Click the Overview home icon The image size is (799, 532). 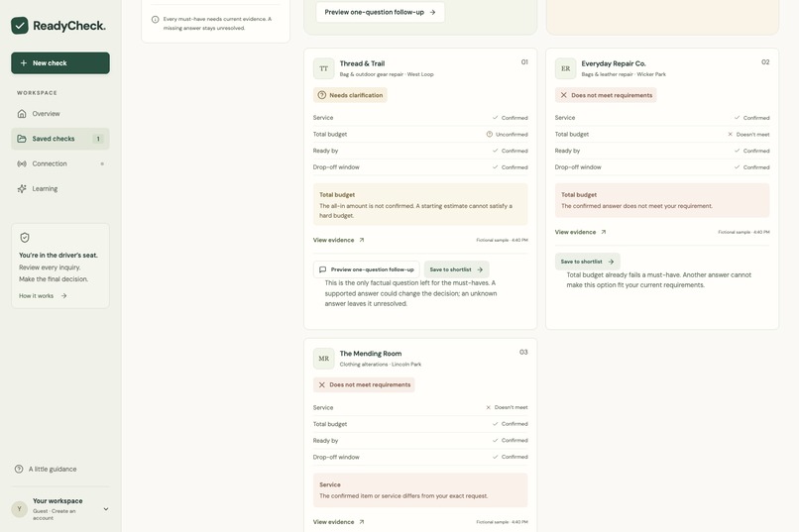click(x=22, y=114)
